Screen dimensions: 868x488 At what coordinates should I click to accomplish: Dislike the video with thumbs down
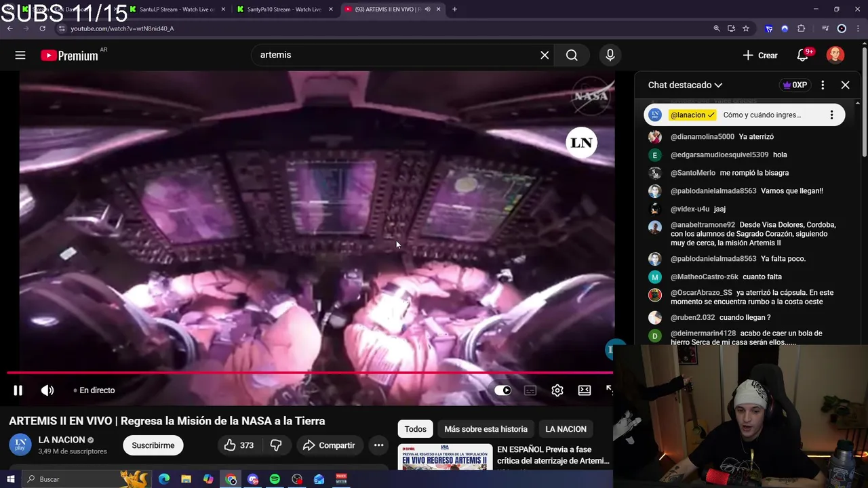pyautogui.click(x=276, y=445)
